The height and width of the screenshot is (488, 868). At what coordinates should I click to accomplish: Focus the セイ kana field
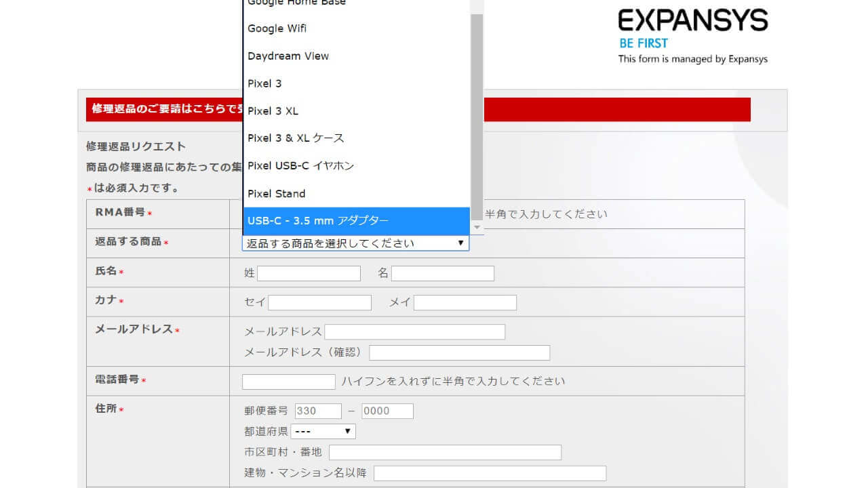coord(319,302)
